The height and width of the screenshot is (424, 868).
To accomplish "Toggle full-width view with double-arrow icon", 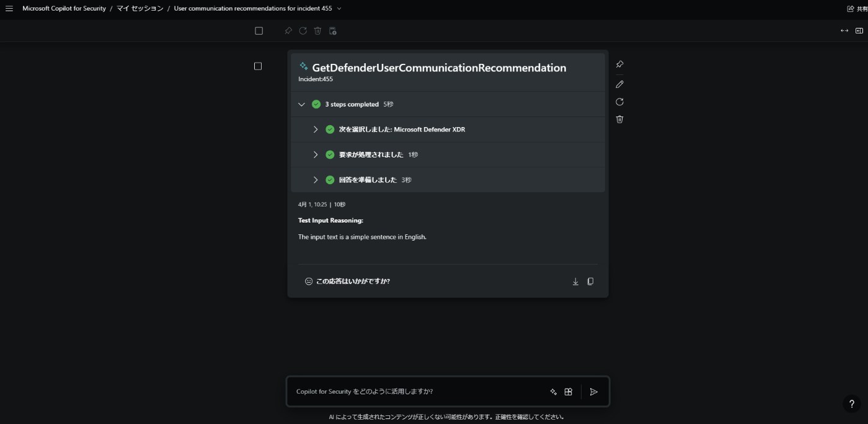I will click(844, 31).
